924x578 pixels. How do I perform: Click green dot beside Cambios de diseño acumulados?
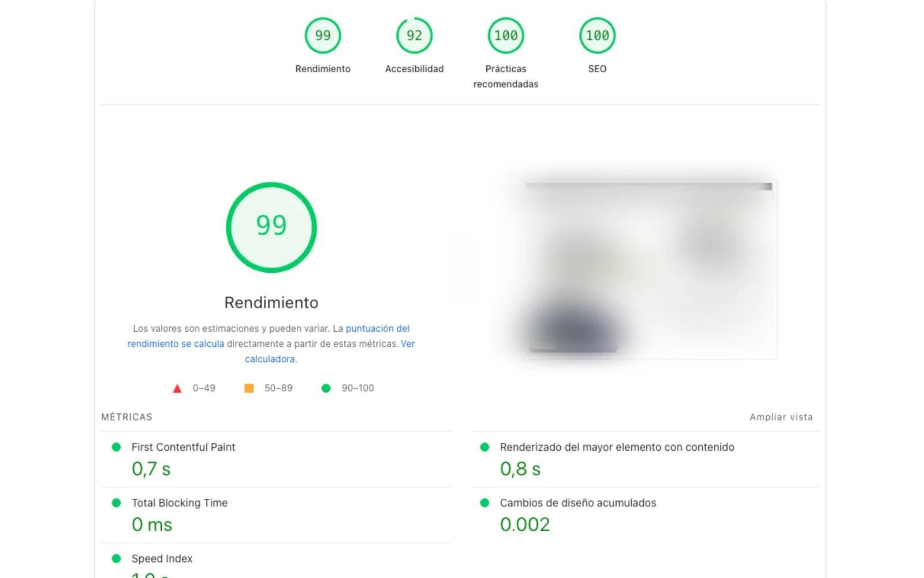(x=485, y=503)
